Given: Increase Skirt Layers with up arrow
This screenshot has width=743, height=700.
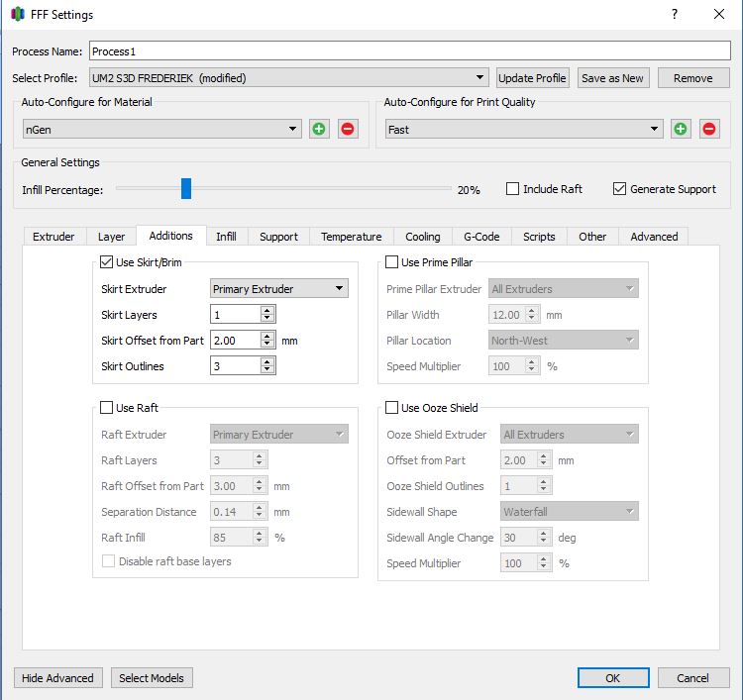Looking at the screenshot, I should [x=266, y=310].
